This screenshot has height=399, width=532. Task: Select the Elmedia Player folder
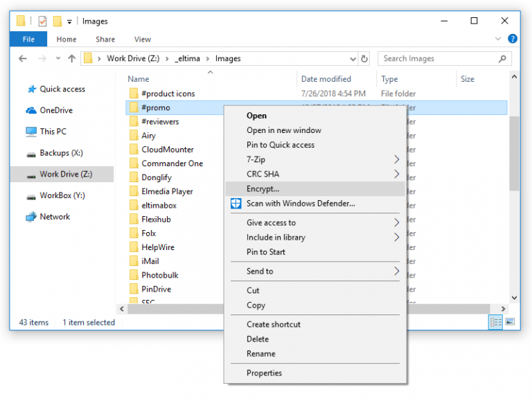(167, 191)
